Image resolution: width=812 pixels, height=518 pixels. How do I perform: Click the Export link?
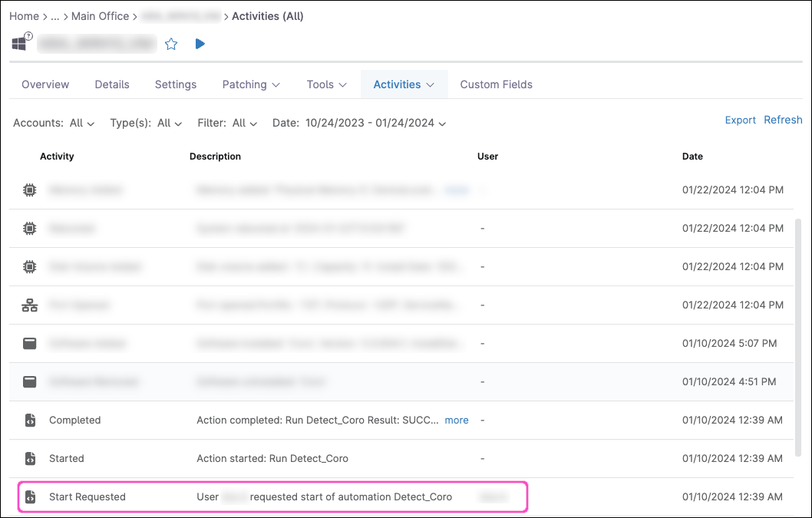coord(740,120)
